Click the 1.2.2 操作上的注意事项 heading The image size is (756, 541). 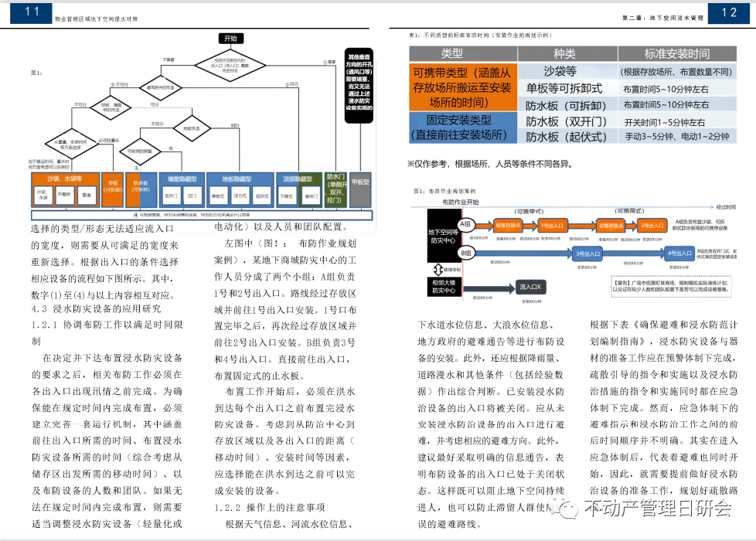click(x=269, y=507)
